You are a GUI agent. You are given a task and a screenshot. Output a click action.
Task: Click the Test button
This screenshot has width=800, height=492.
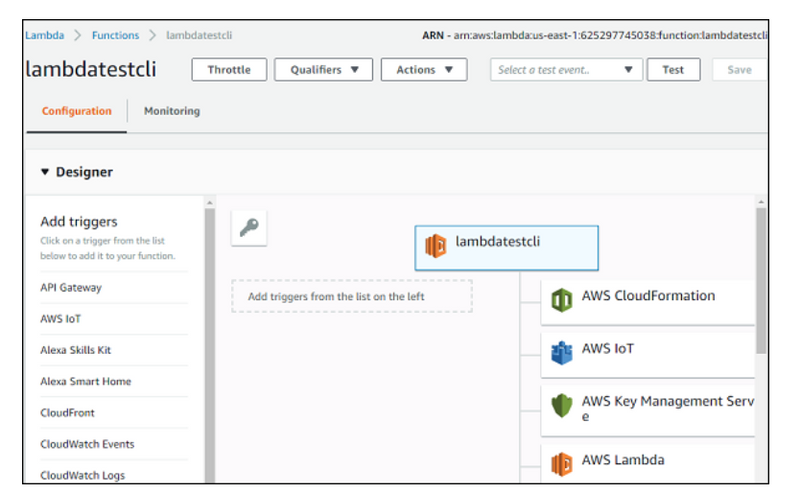pyautogui.click(x=673, y=70)
